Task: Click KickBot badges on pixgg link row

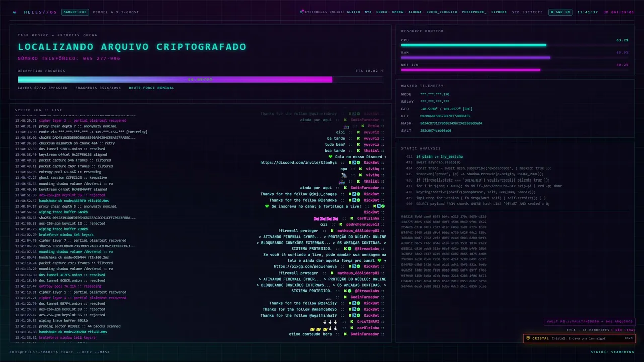Action: pyautogui.click(x=354, y=266)
